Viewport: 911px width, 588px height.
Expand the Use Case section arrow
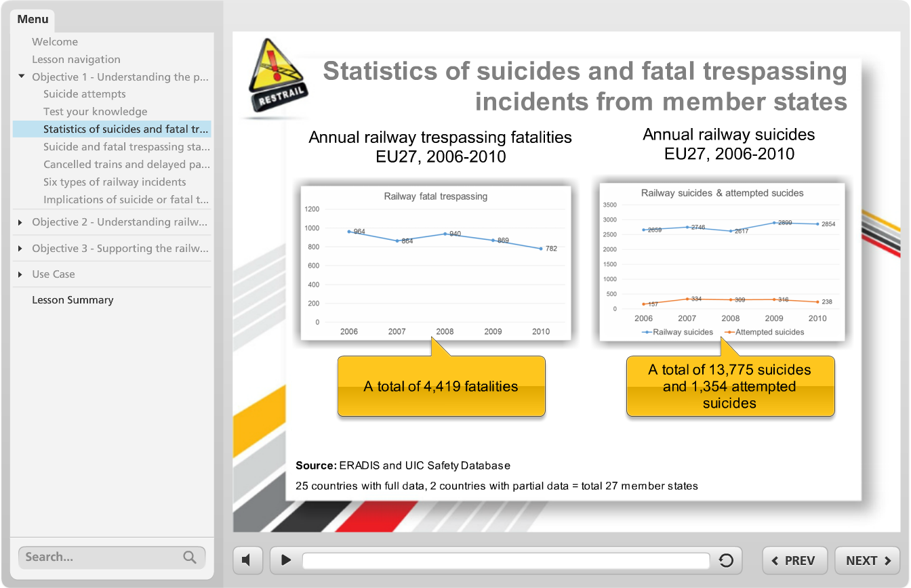point(20,274)
